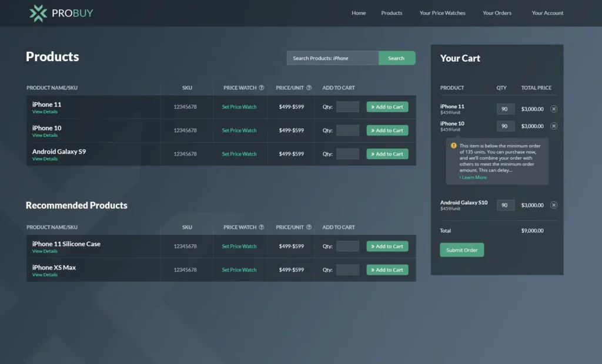Open the Price/Unit help icon in Products table
The width and height of the screenshot is (602, 364).
pyautogui.click(x=309, y=88)
